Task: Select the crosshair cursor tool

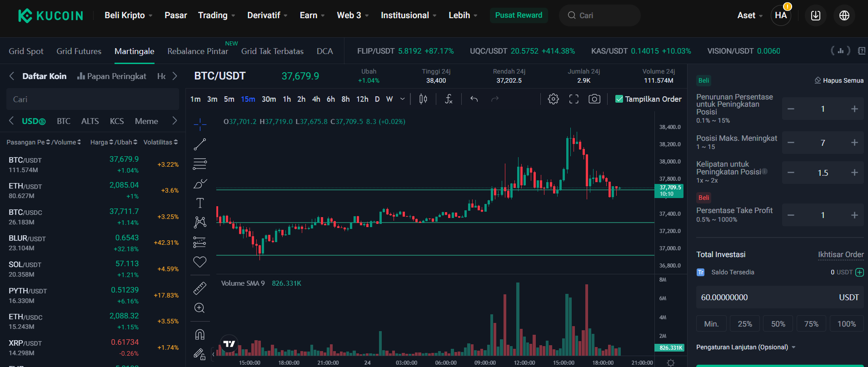Action: tap(200, 124)
